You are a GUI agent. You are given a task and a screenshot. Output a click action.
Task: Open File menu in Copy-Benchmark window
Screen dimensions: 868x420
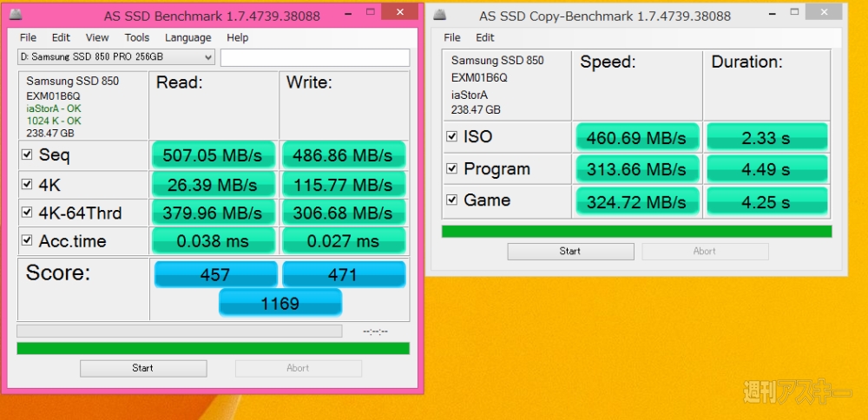tap(451, 37)
